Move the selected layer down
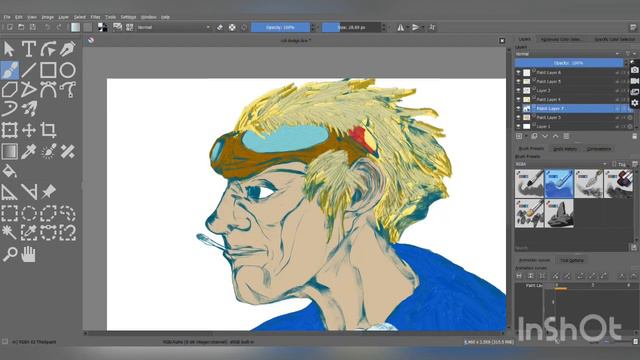Image resolution: width=640 pixels, height=360 pixels. [545, 136]
